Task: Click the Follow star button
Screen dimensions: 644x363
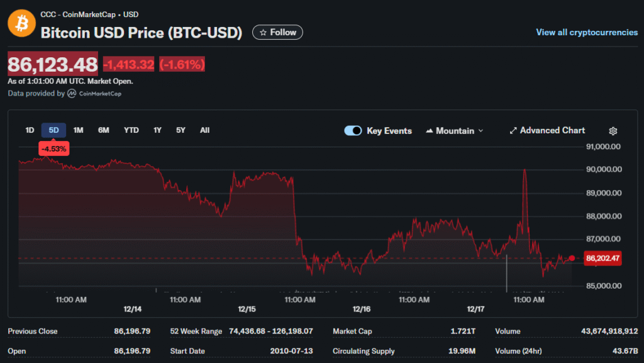Action: click(x=277, y=32)
